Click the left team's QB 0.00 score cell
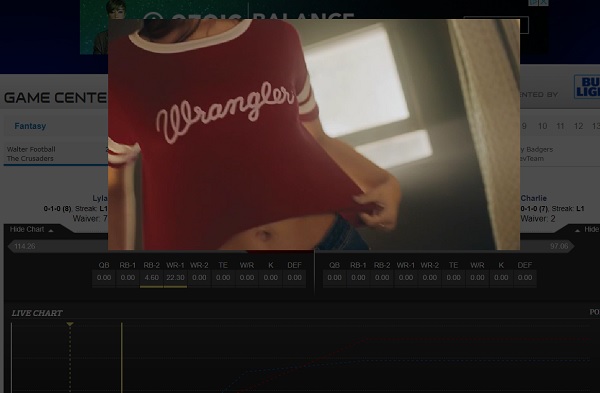Viewport: 600px width, 393px height. pyautogui.click(x=104, y=278)
